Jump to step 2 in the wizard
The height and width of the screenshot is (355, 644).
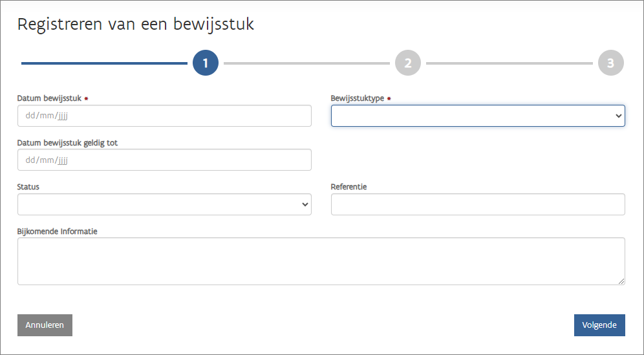point(408,63)
